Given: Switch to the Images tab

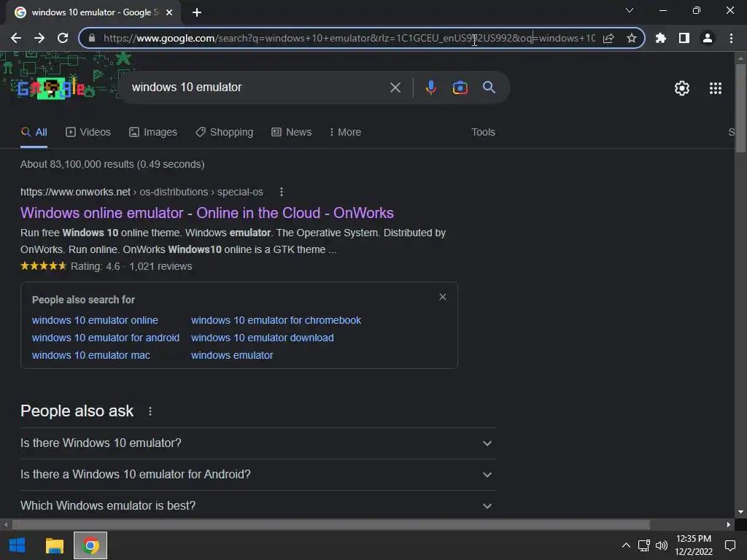Looking at the screenshot, I should coord(153,133).
